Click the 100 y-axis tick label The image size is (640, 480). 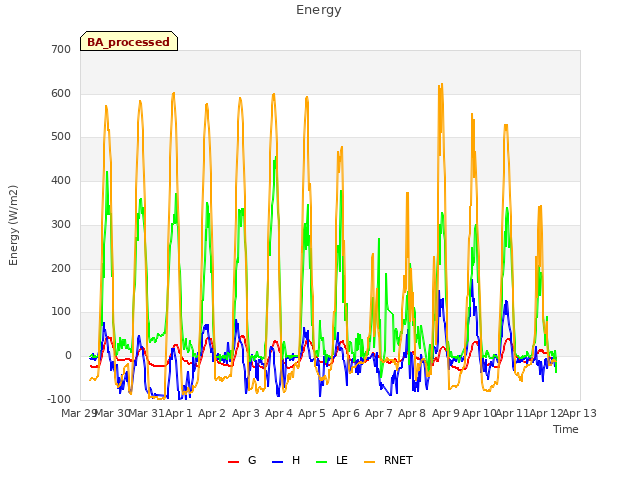click(x=61, y=312)
